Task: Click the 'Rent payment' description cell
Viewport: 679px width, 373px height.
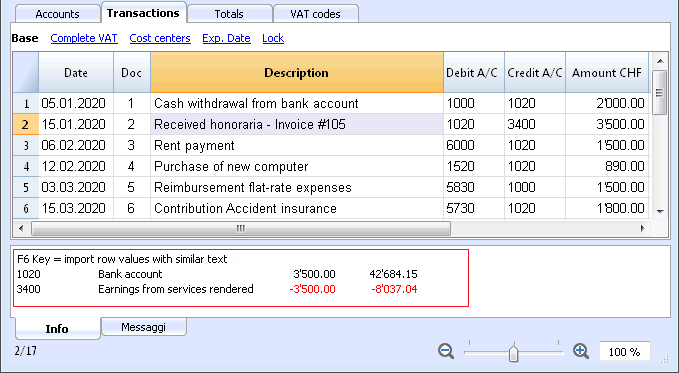Action: pyautogui.click(x=297, y=146)
